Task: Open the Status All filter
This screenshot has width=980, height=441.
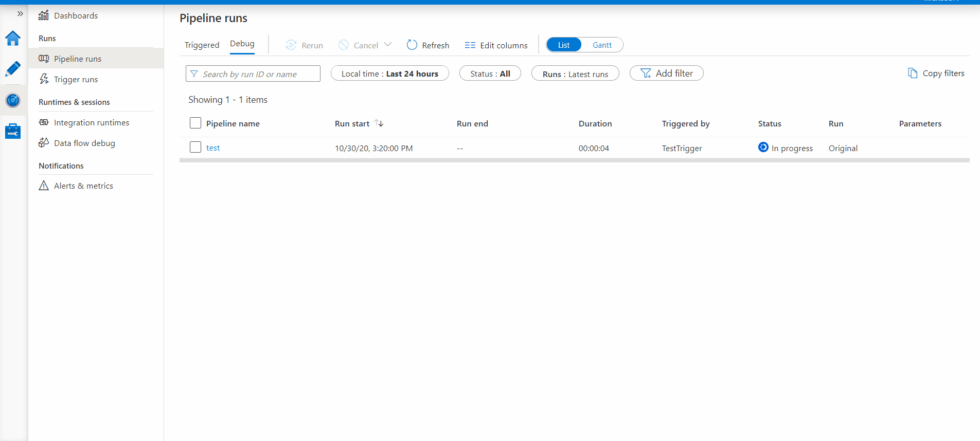Action: point(490,73)
